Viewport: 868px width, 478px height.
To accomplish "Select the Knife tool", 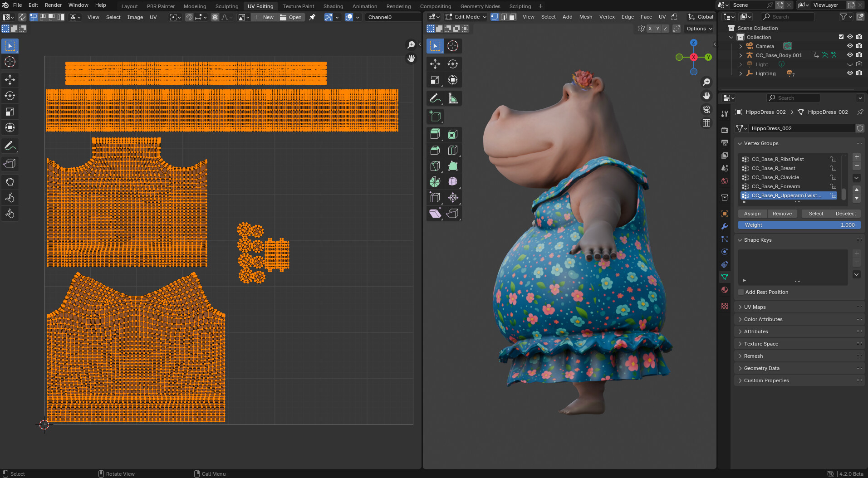I will click(x=435, y=166).
